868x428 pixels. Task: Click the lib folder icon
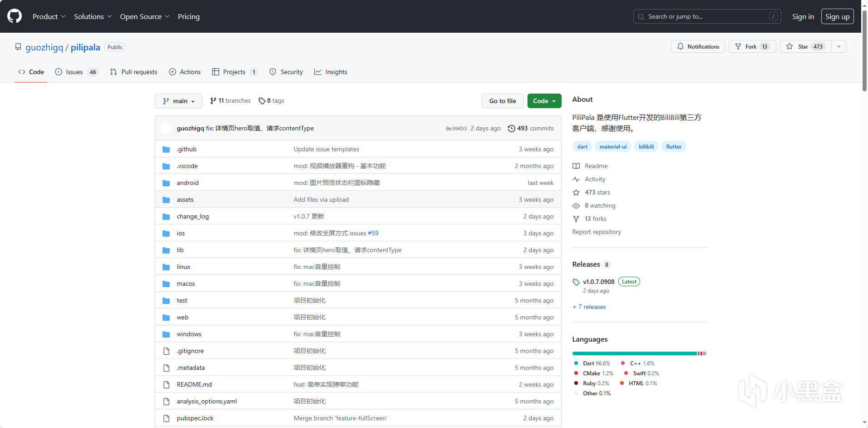click(166, 250)
